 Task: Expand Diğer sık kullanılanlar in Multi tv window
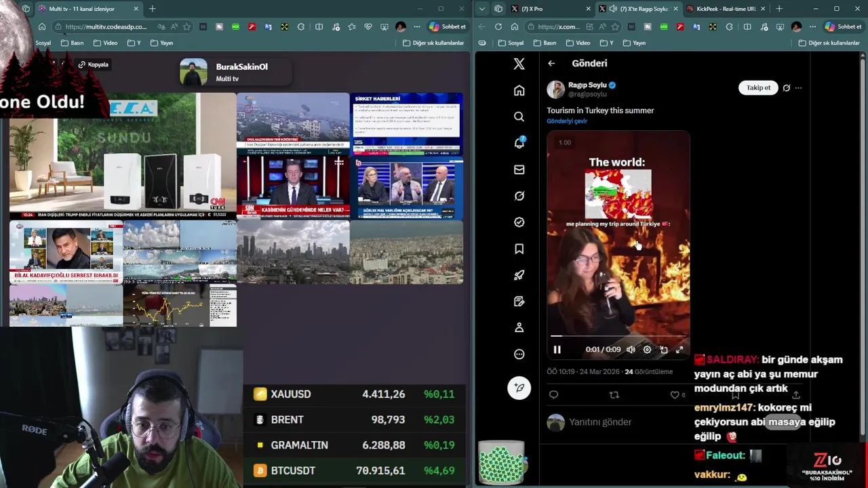[x=433, y=43]
